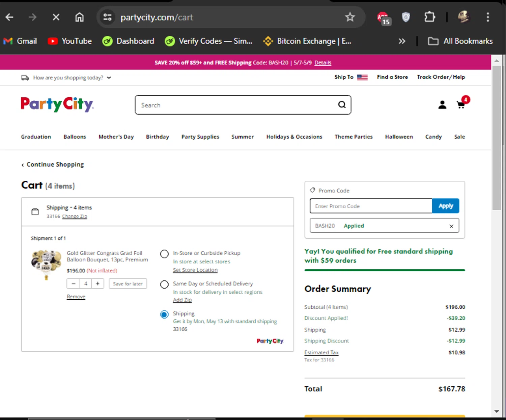This screenshot has height=420, width=506.
Task: Open the Holidays & Occasions menu
Action: pos(294,137)
